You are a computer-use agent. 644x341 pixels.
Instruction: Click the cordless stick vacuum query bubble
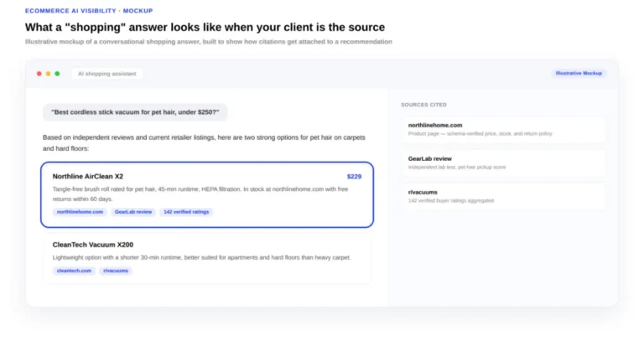click(x=135, y=112)
